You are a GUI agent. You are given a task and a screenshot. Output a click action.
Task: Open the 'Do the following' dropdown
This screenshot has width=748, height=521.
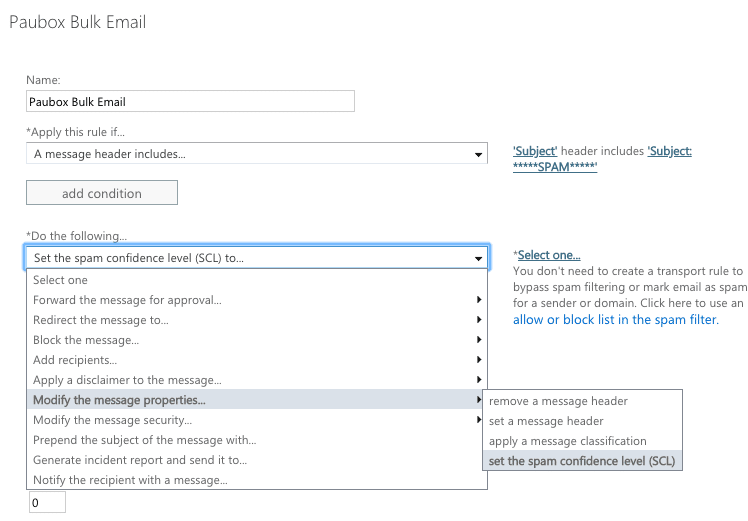(x=257, y=258)
